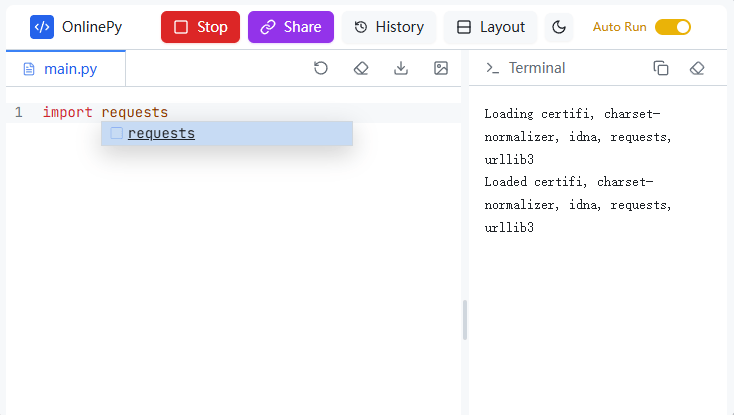This screenshot has width=734, height=417.
Task: Open the code History
Action: click(x=389, y=27)
